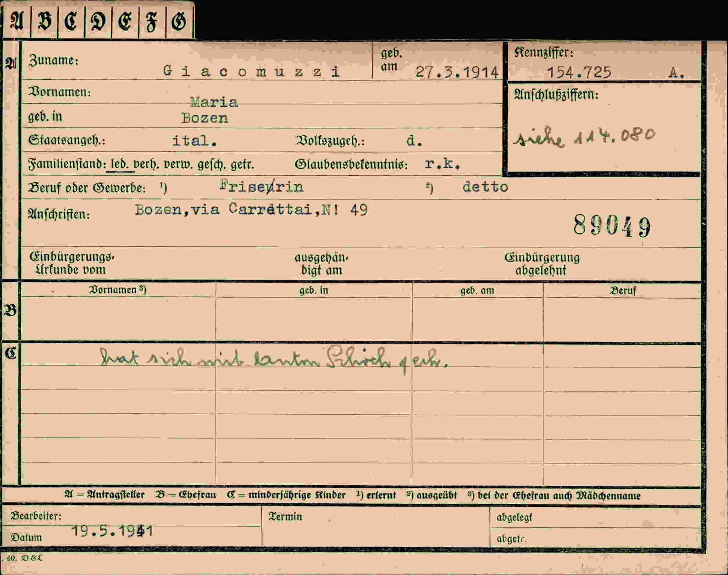Viewport: 728px width, 575px height.
Task: Click the 'Anschlußziffern:' label
Action: 556,95
